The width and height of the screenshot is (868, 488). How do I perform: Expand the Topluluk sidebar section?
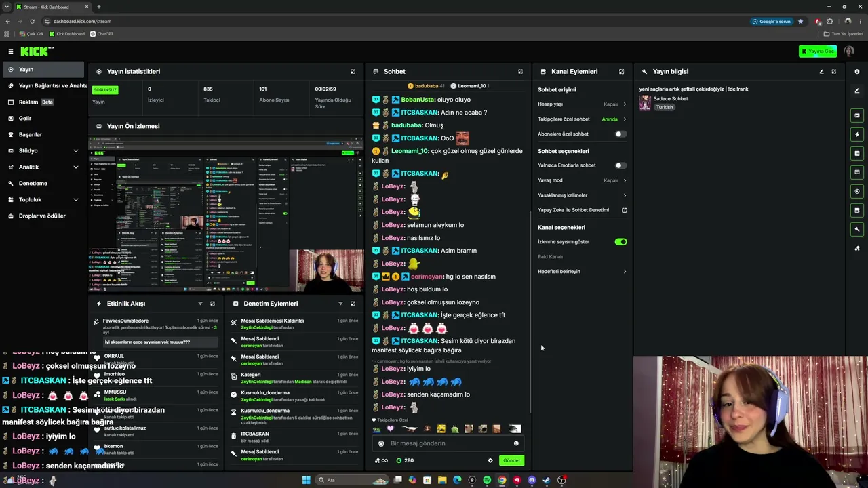(x=44, y=199)
